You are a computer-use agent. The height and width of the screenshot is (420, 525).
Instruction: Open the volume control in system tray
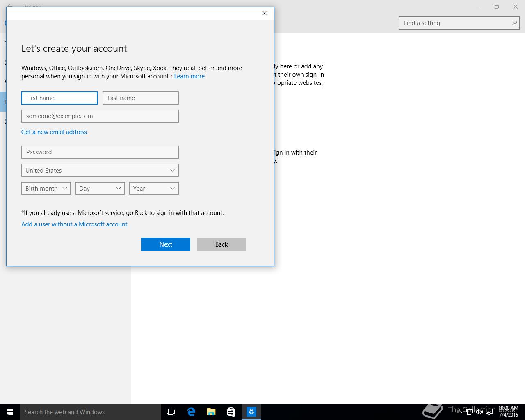479,412
